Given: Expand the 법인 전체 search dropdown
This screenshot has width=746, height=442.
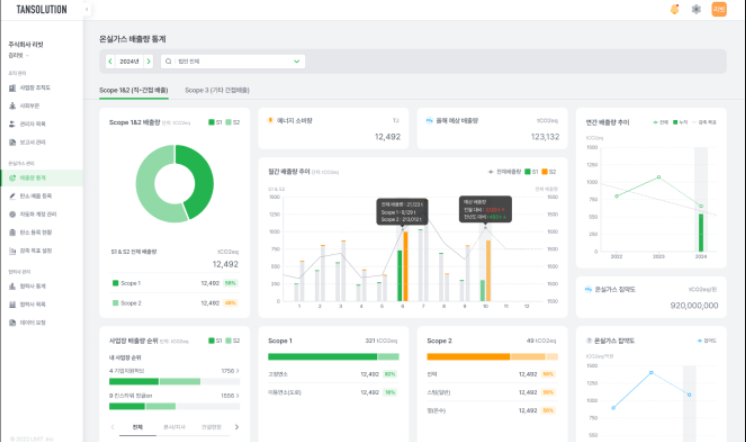Looking at the screenshot, I should (296, 62).
